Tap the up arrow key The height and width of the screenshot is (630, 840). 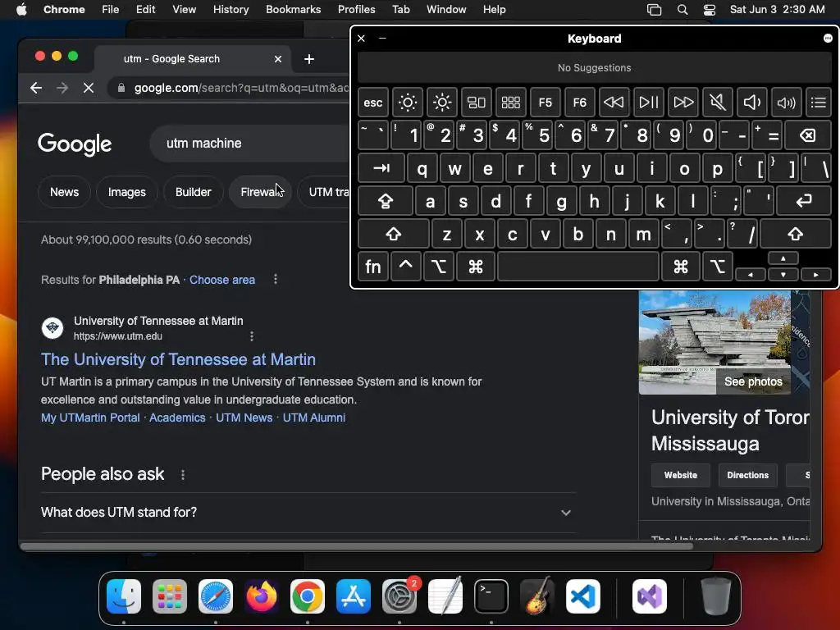(783, 258)
